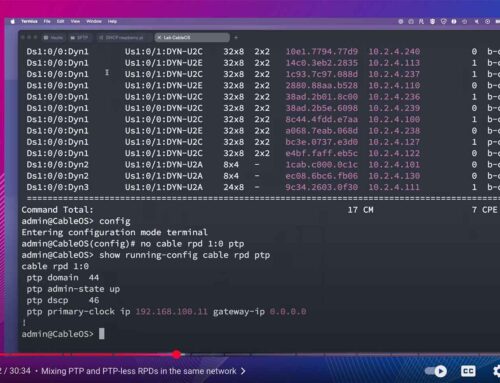This screenshot has width=500, height=383.
Task: Click the 'ptp domain 44' line
Action: 63,278
